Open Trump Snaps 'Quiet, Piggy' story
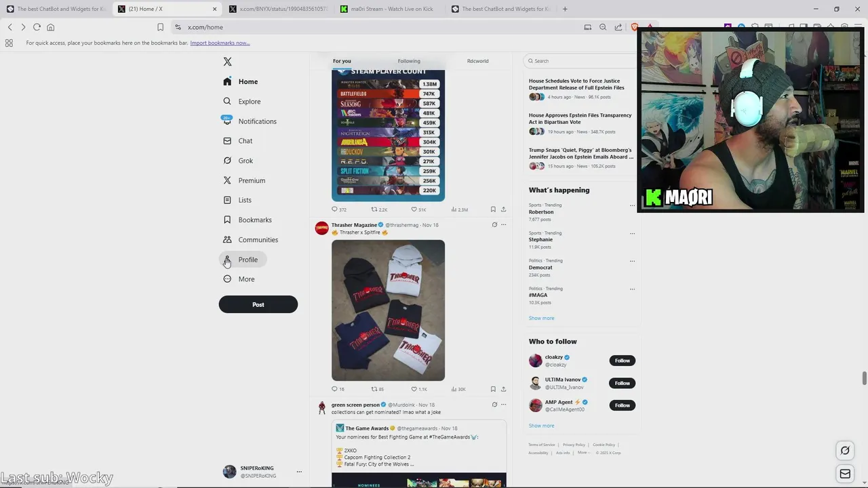 pos(582,159)
